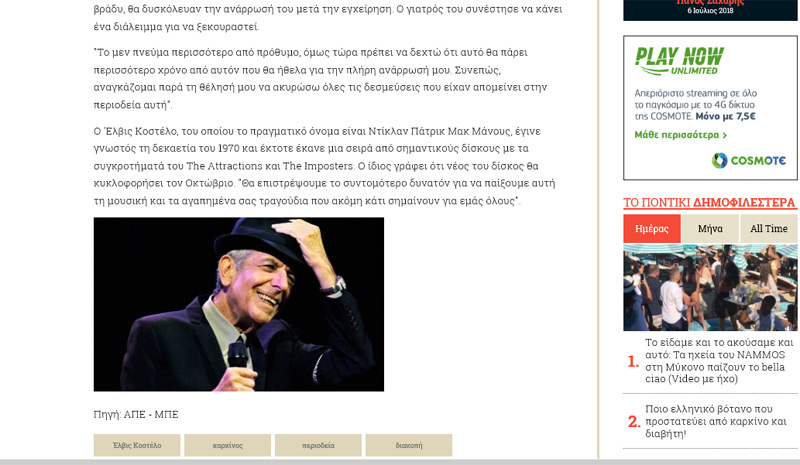
Task: Click the Έλβις Κοστέλο tag
Action: (137, 445)
